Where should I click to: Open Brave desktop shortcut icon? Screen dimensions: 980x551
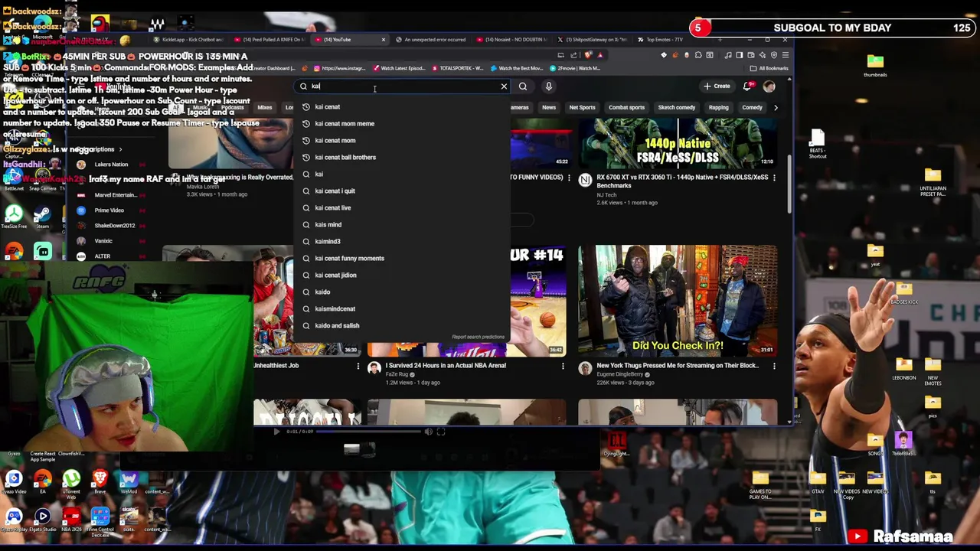100,482
